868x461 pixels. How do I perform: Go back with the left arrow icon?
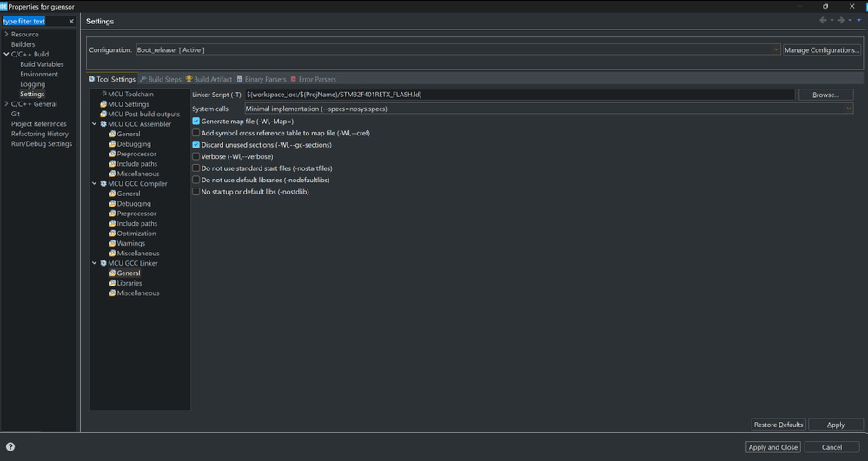[x=823, y=21]
